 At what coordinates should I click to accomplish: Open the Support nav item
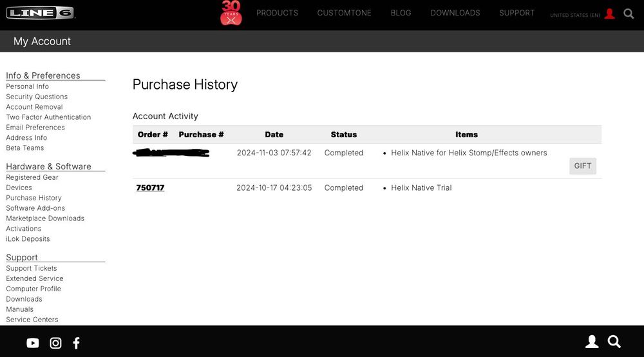point(516,13)
